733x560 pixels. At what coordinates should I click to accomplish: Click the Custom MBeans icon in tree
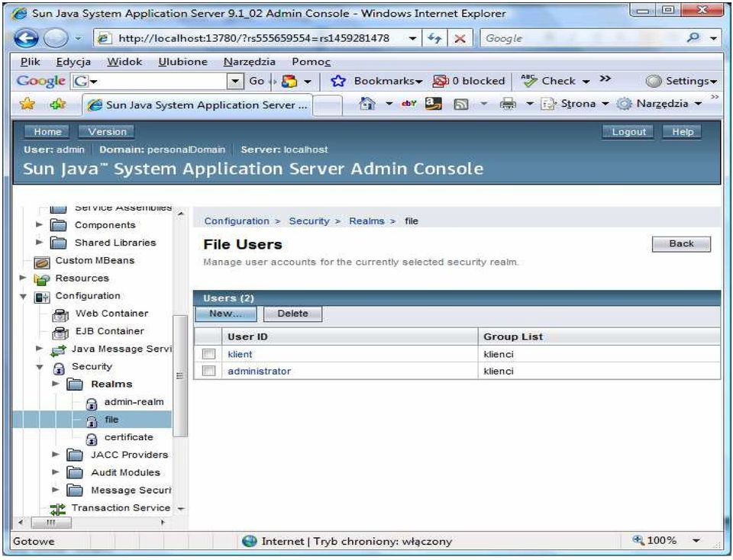(x=41, y=262)
